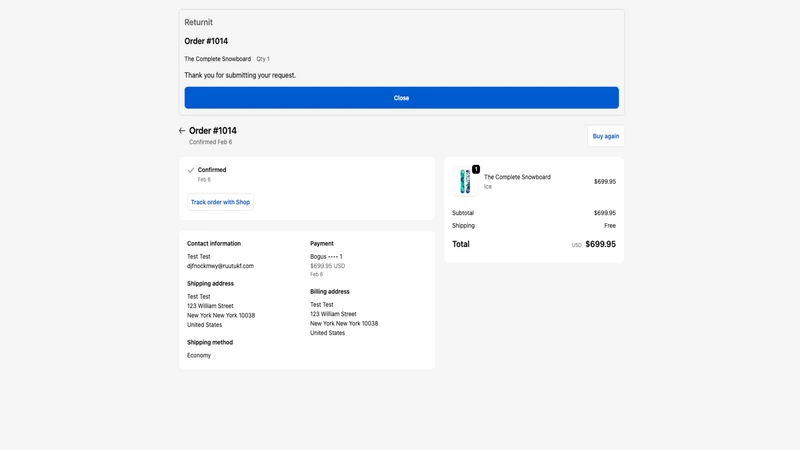Click the Confirmed checkmark icon
The width and height of the screenshot is (800, 450).
(x=191, y=170)
